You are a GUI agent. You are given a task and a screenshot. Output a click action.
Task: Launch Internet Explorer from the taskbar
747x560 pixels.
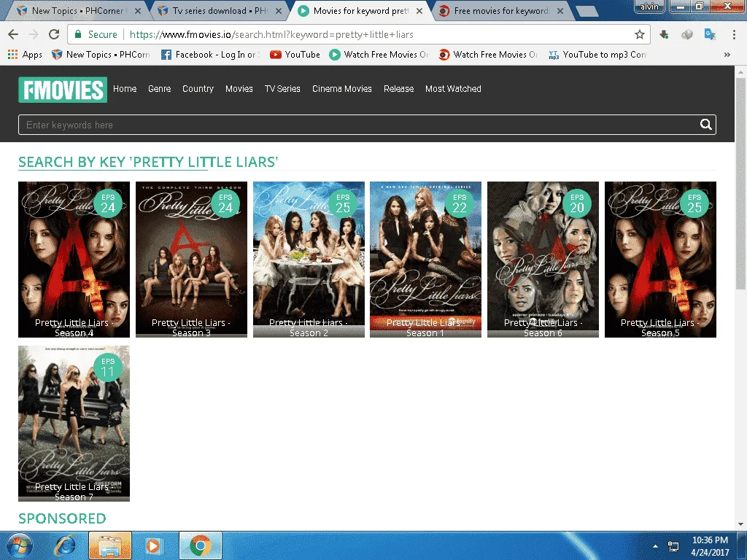click(65, 545)
